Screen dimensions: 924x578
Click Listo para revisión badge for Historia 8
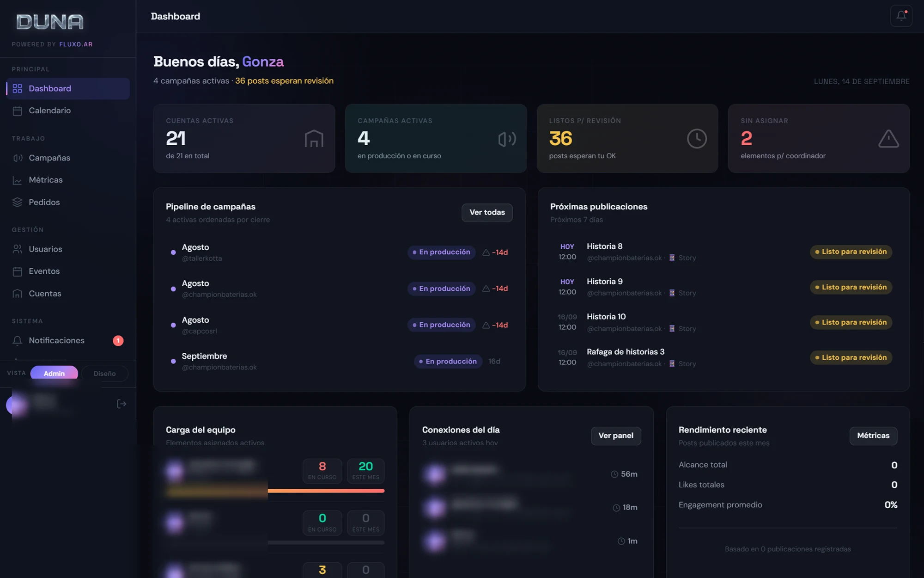851,252
